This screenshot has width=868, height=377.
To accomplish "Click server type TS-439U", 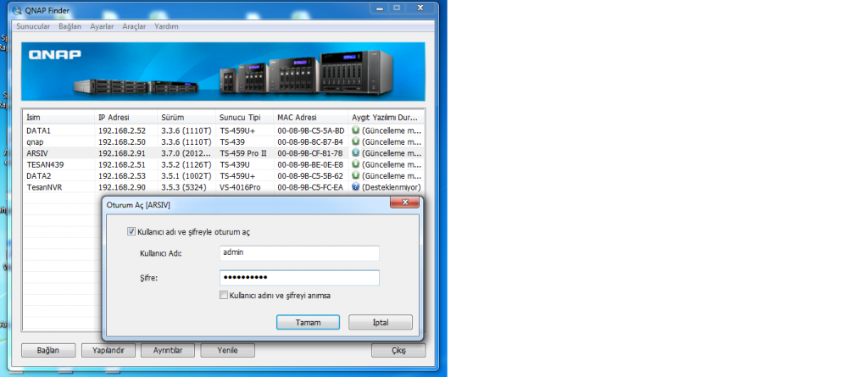I will [x=235, y=164].
